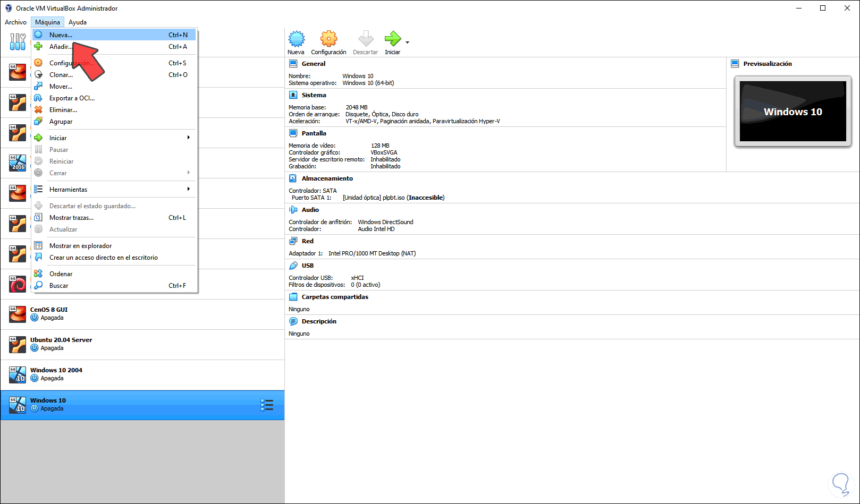Click the USB section icon
The height and width of the screenshot is (504, 860).
click(x=293, y=266)
